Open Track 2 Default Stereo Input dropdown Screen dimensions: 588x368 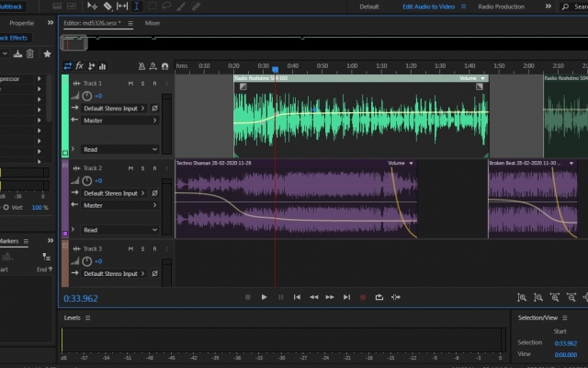point(114,193)
